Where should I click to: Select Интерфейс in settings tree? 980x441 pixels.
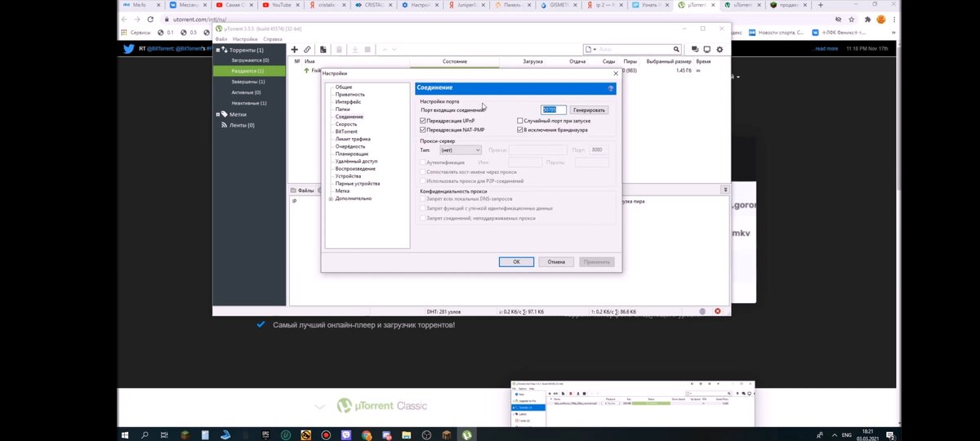pos(348,102)
